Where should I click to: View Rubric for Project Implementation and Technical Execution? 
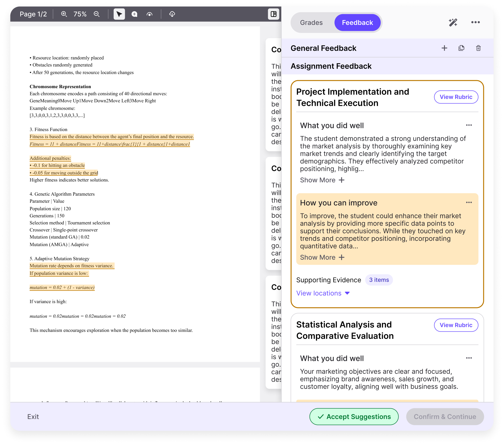tap(456, 97)
